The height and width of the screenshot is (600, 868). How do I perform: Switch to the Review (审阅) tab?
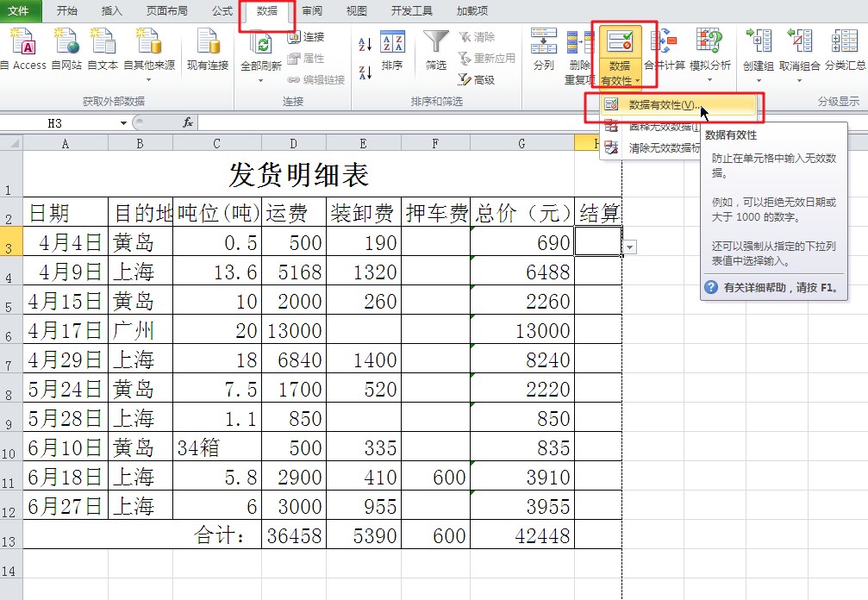312,10
